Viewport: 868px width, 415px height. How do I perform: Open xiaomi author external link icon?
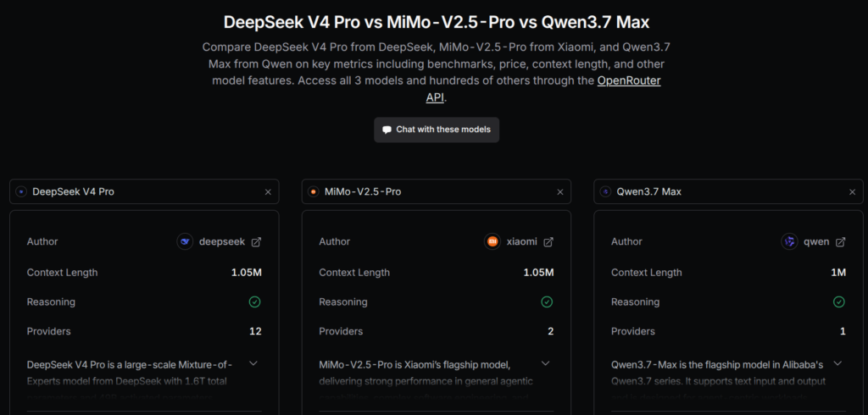tap(548, 242)
